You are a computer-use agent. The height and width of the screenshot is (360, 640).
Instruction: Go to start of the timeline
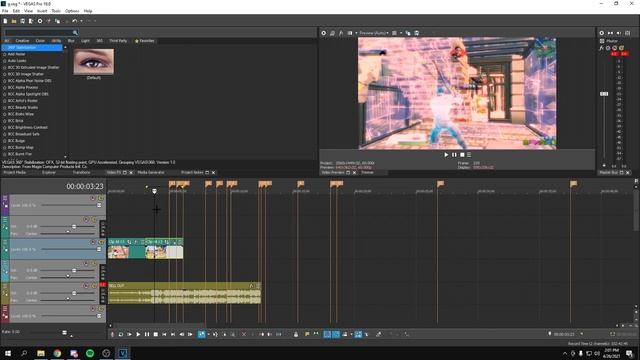pos(164,334)
